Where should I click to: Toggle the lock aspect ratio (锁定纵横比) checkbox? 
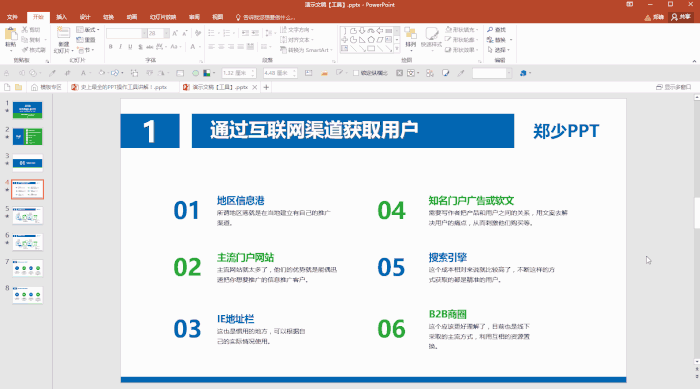(x=356, y=73)
